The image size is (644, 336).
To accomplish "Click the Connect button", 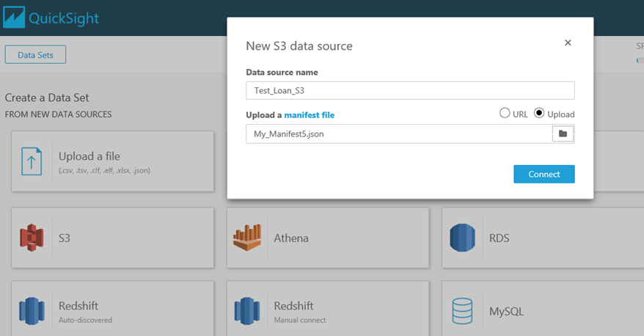I will (544, 174).
